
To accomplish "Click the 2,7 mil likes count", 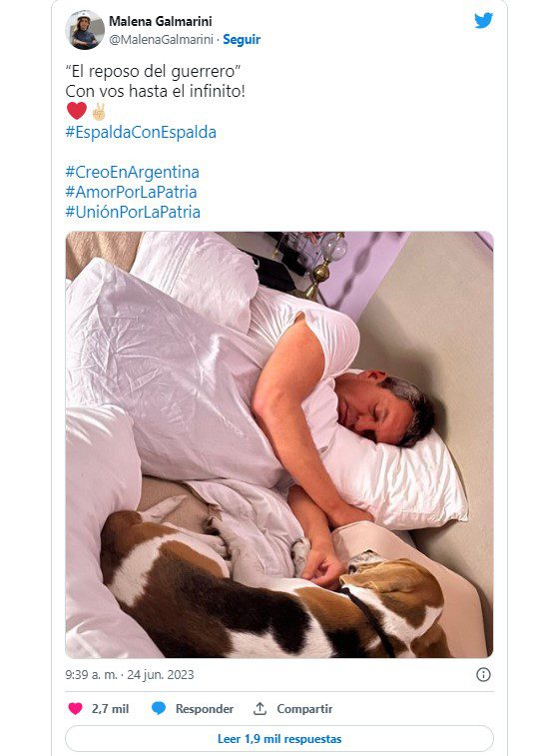I will pos(111,709).
